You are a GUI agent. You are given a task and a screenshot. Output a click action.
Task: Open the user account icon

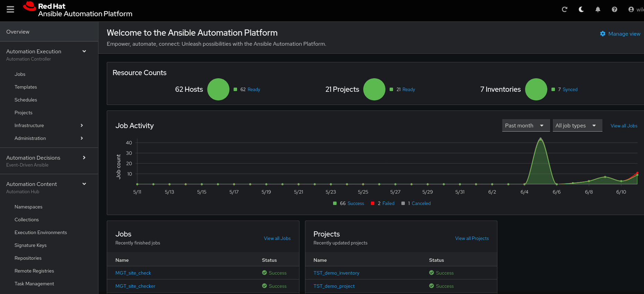(631, 9)
